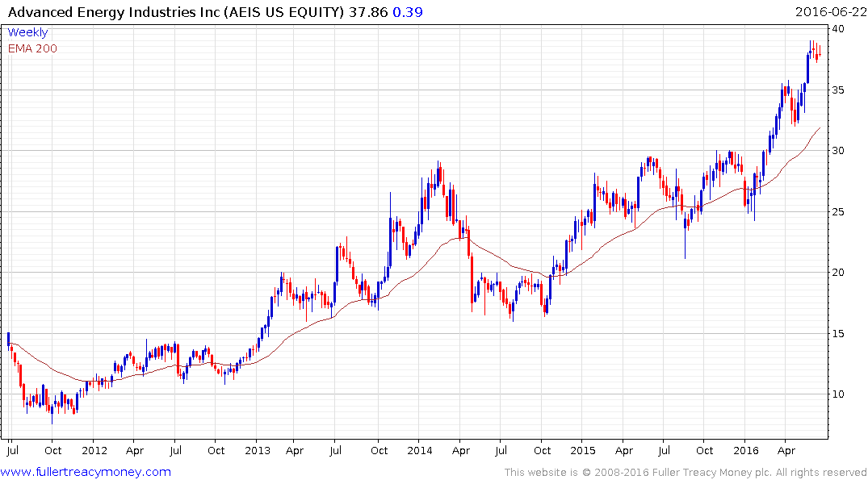Screen dimensions: 868x484
Task: Click the 40 price axis label
Action: [x=838, y=29]
